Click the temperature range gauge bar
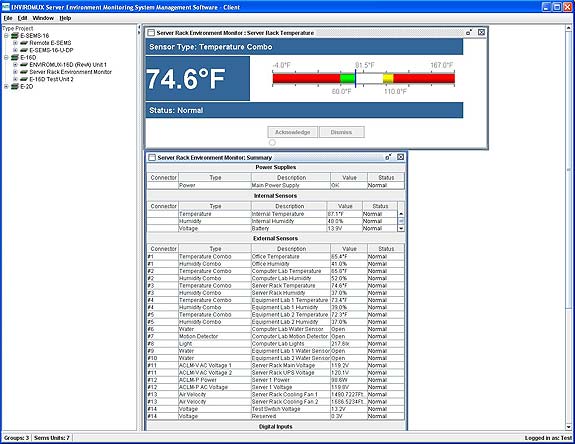 point(364,78)
